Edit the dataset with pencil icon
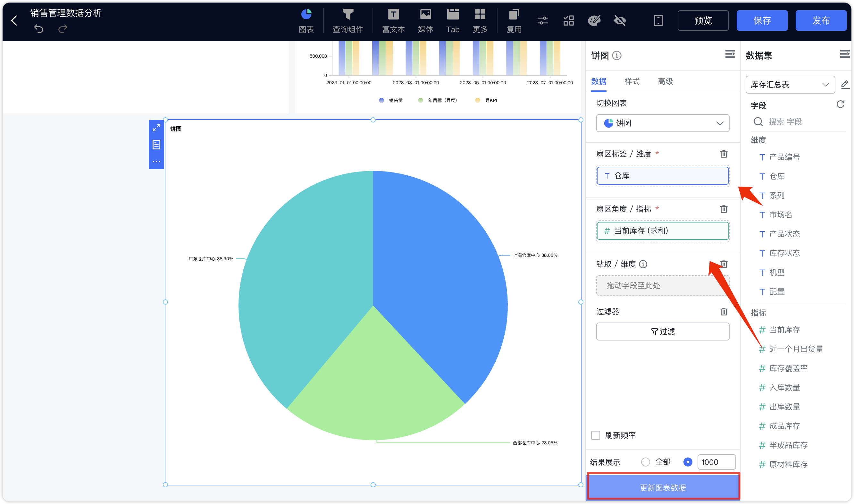 [845, 85]
